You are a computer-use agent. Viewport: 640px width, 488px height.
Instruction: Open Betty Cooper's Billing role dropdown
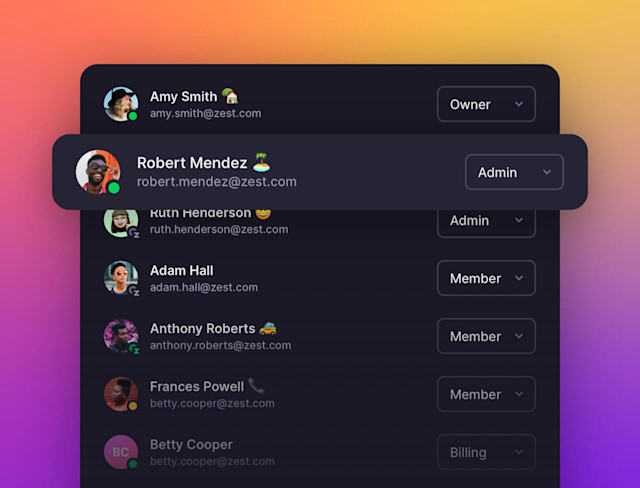click(486, 452)
